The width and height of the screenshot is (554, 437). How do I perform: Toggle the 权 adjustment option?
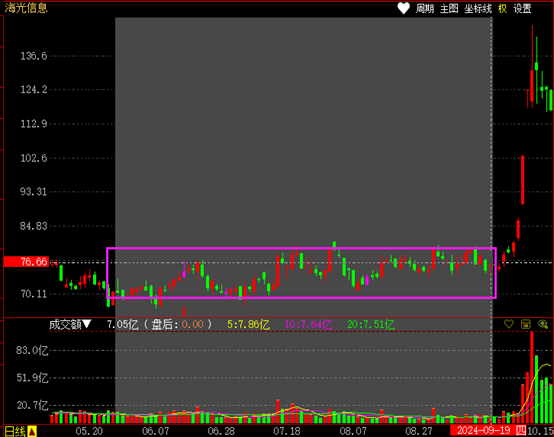(x=502, y=8)
